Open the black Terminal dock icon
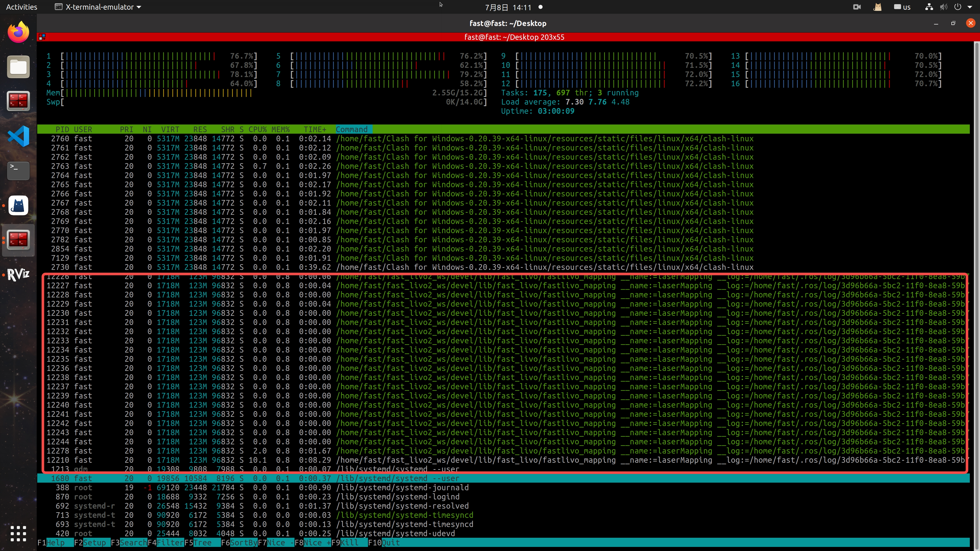Viewport: 980px width, 551px height. (18, 171)
